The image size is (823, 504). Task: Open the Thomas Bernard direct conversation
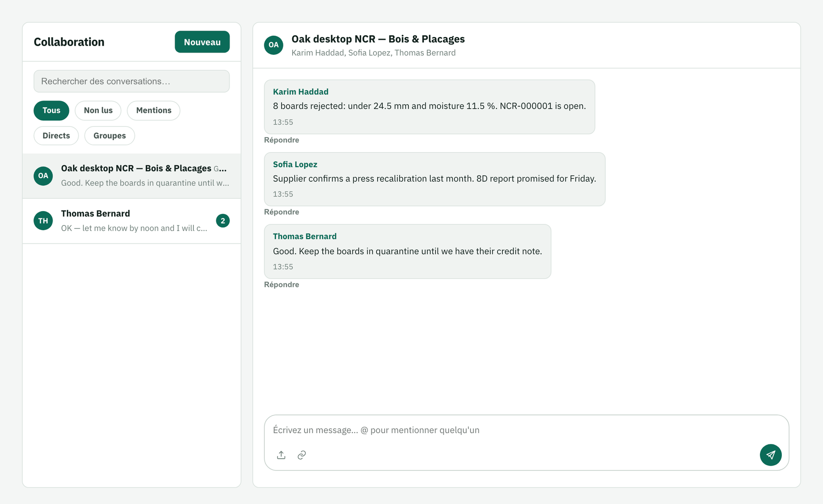point(132,221)
